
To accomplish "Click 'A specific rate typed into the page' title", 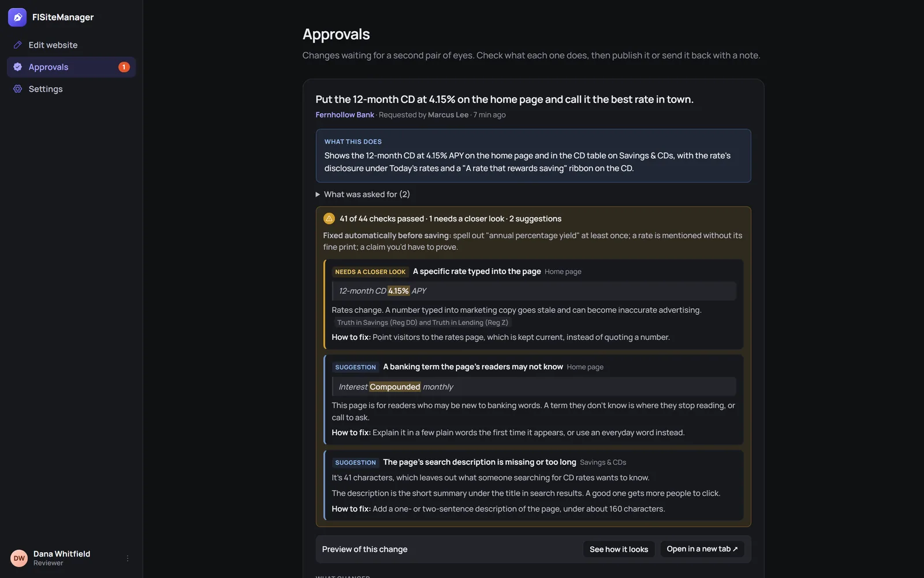I will 477,271.
